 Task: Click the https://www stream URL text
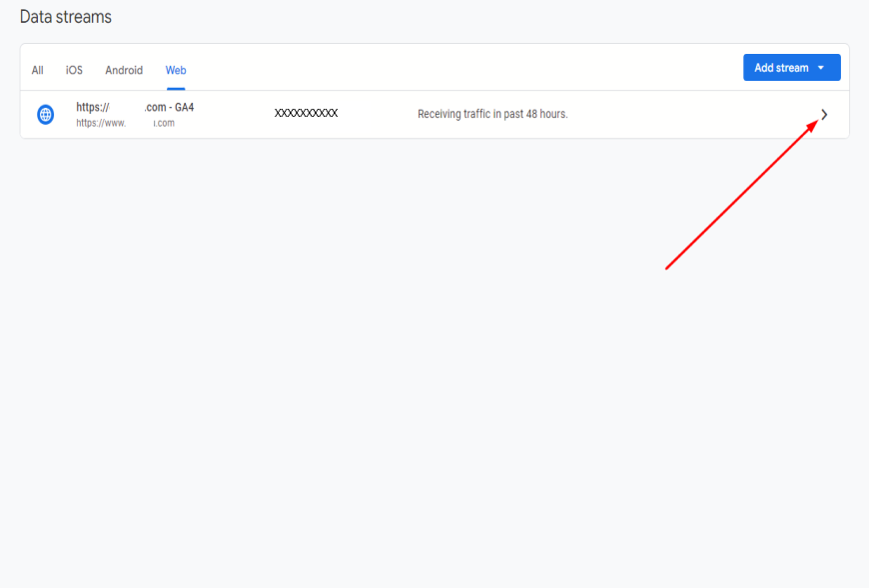125,123
